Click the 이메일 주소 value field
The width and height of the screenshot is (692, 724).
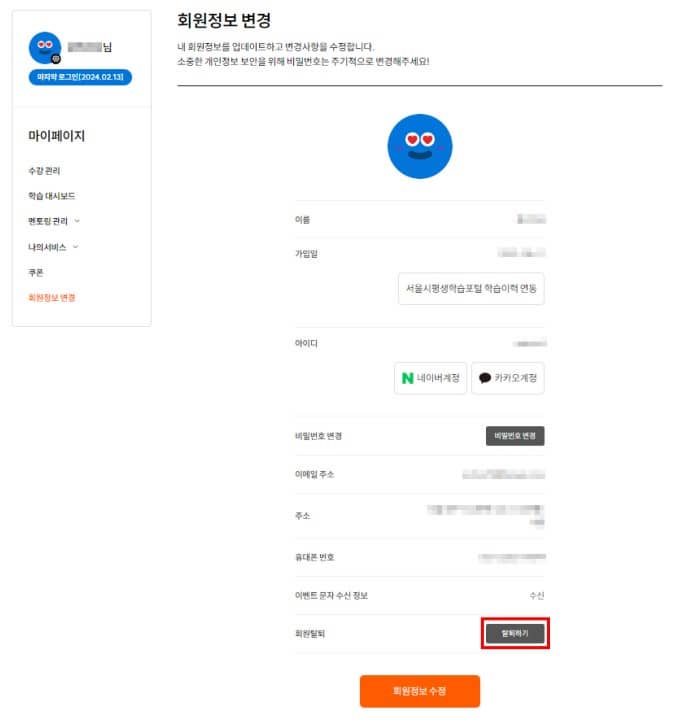(504, 474)
